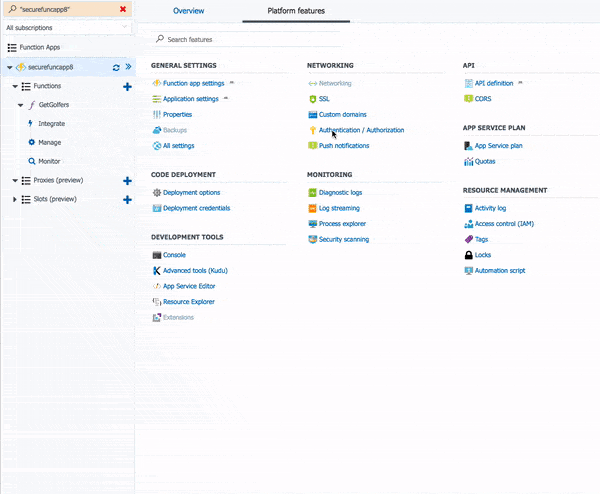Select the Platform features tab

click(x=296, y=11)
